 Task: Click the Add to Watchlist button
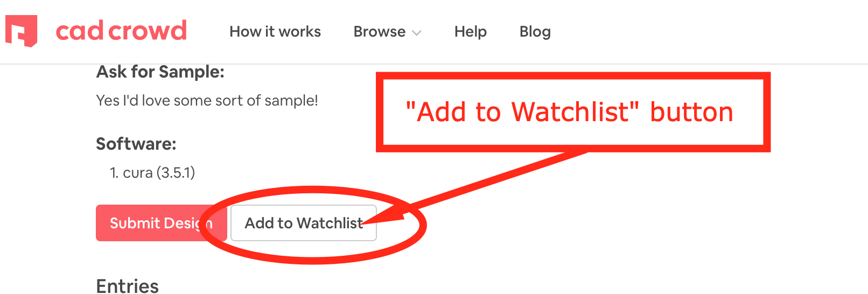(304, 223)
